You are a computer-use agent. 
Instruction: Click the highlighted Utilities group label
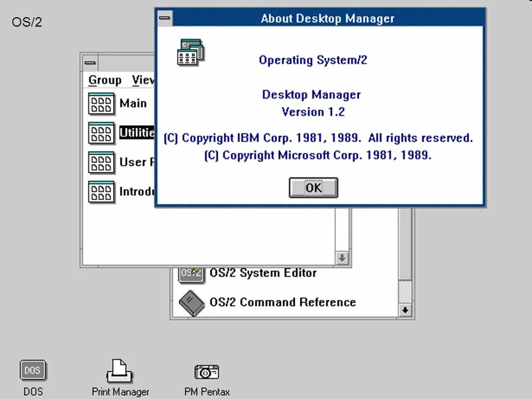(137, 132)
